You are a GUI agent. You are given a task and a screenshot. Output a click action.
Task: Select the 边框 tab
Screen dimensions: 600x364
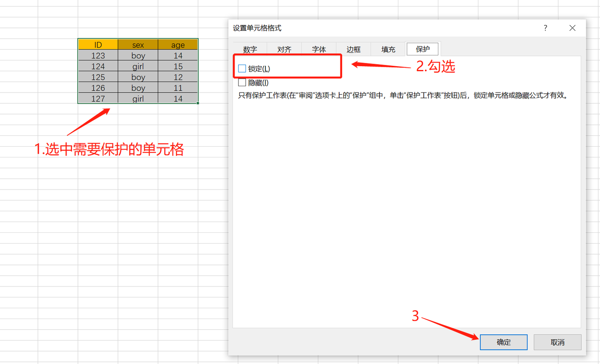[x=353, y=49]
